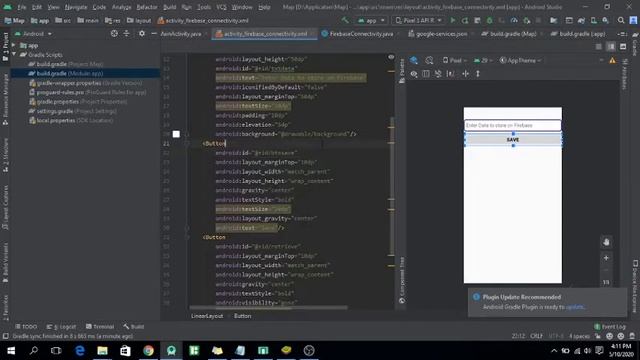Open the VCS menu
This screenshot has height=360, width=640.
point(221,7)
